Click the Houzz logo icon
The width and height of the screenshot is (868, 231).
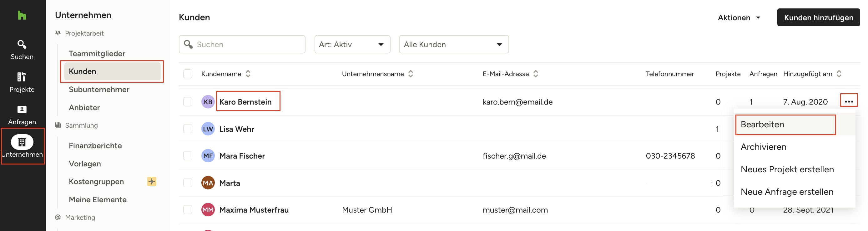(22, 15)
